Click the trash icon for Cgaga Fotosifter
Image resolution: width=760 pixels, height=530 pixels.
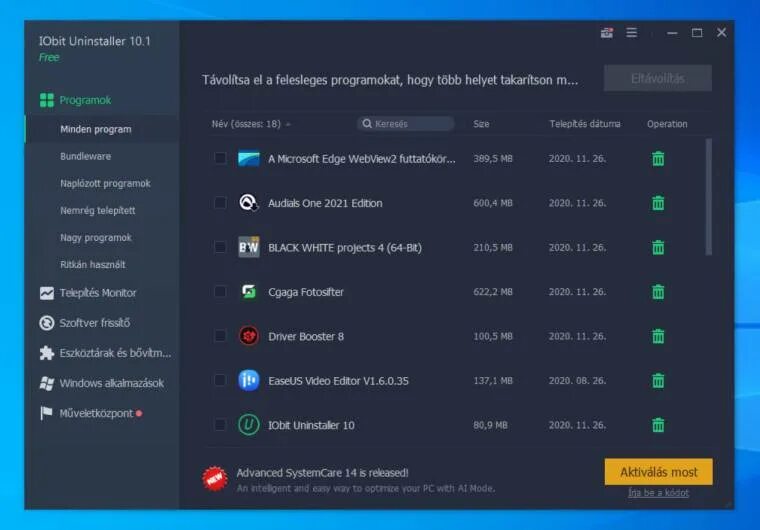click(658, 292)
